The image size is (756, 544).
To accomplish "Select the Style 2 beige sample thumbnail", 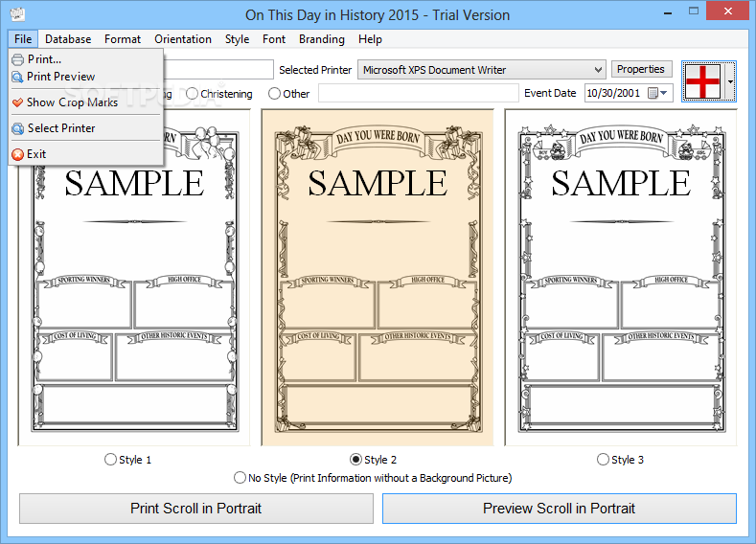I will point(378,277).
